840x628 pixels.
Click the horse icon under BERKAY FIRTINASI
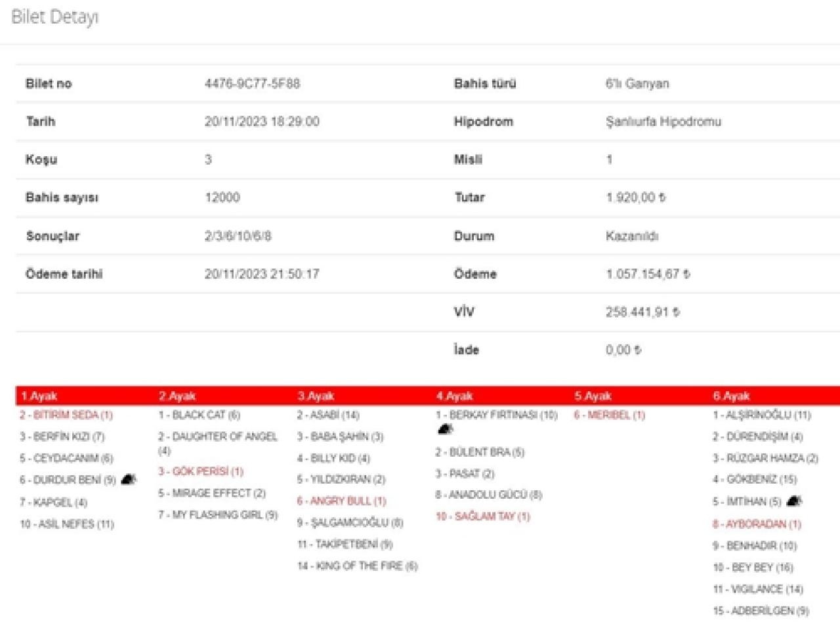(x=445, y=430)
